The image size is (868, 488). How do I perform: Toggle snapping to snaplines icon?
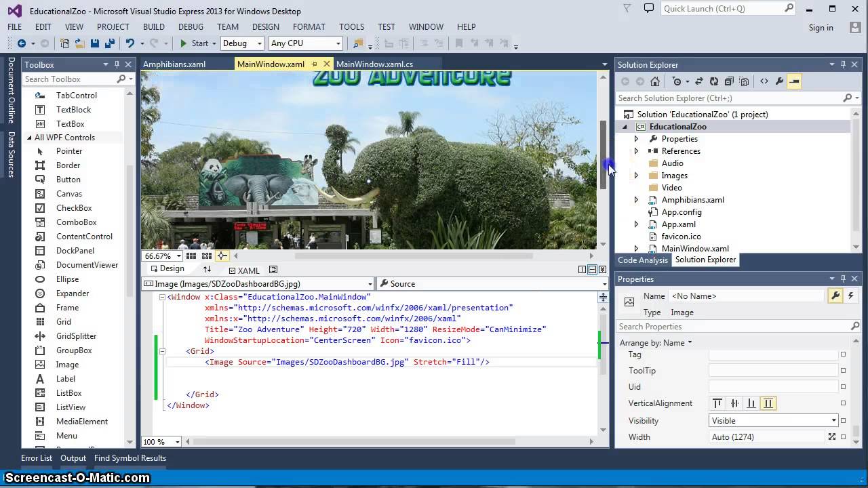point(222,256)
